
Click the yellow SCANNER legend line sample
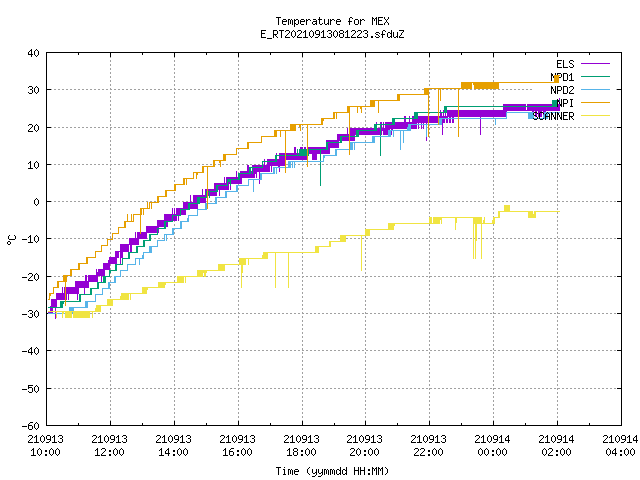[595, 116]
